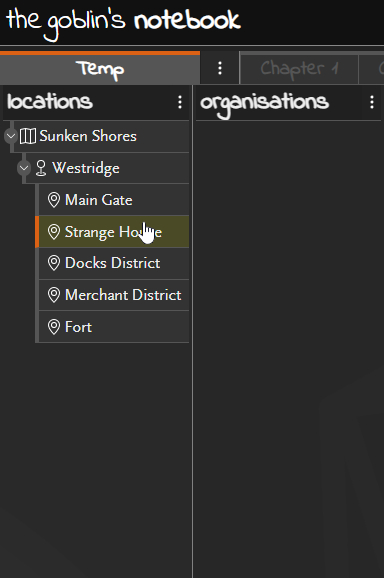Open the organisations panel three-dot menu
This screenshot has width=384, height=578.
[x=372, y=102]
